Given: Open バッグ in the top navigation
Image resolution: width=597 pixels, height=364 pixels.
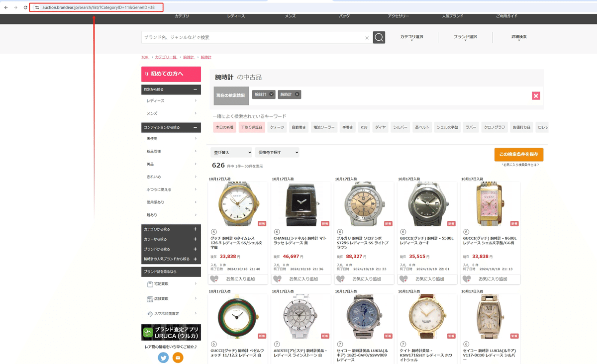Looking at the screenshot, I should [x=344, y=16].
